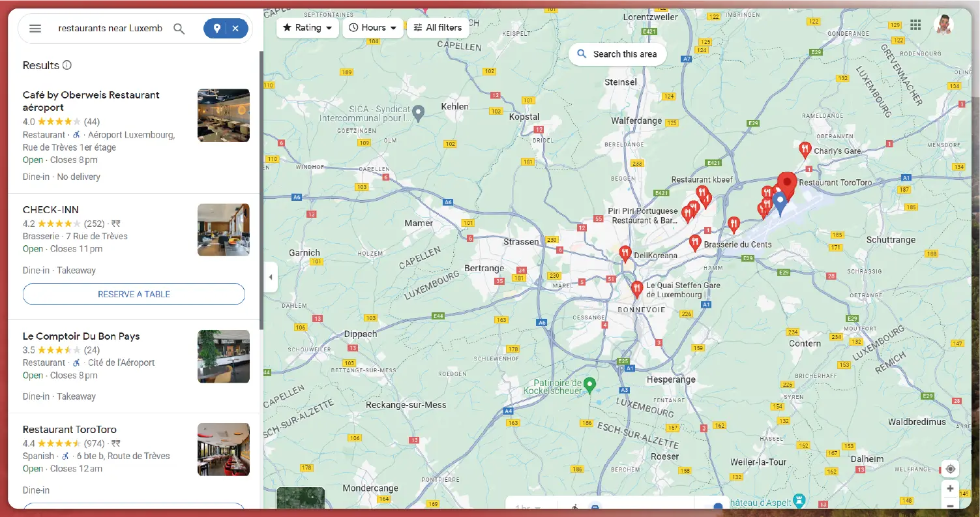Click the Lorentzweiler town label
980x517 pixels.
tap(650, 17)
